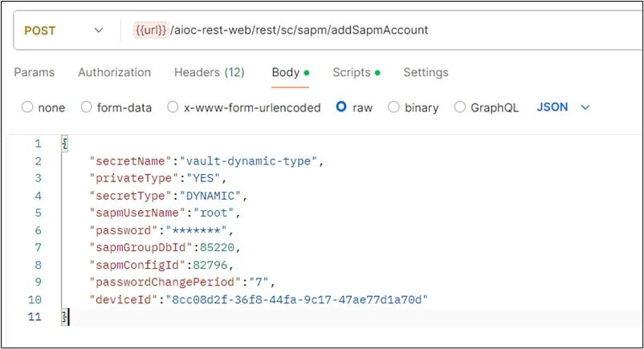The width and height of the screenshot is (644, 349).
Task: Select the none body type radio
Action: point(27,108)
